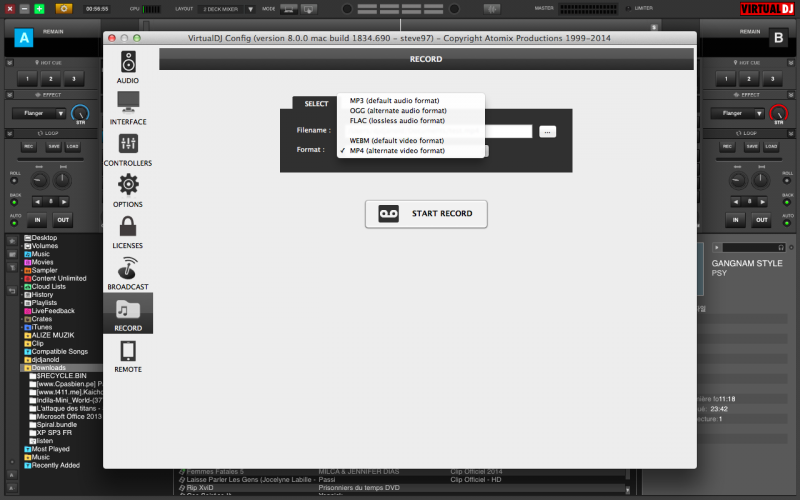Choose MP3 default audio format
800x500 pixels.
click(x=394, y=101)
